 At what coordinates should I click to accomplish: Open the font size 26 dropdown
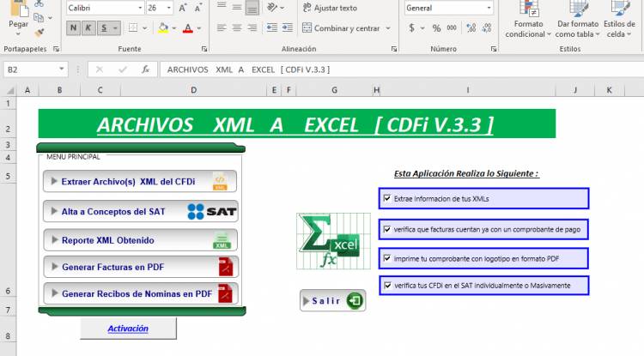tap(169, 8)
